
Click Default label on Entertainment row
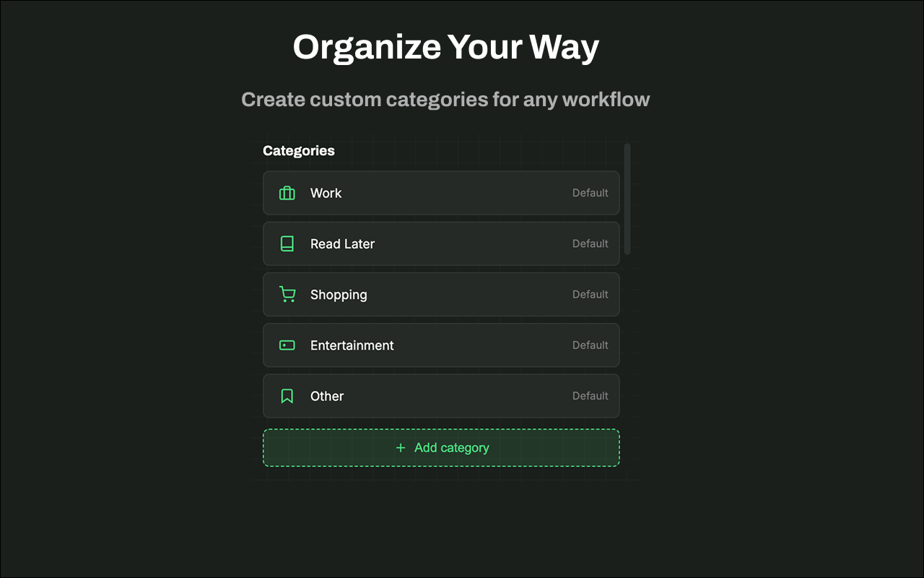pyautogui.click(x=590, y=345)
